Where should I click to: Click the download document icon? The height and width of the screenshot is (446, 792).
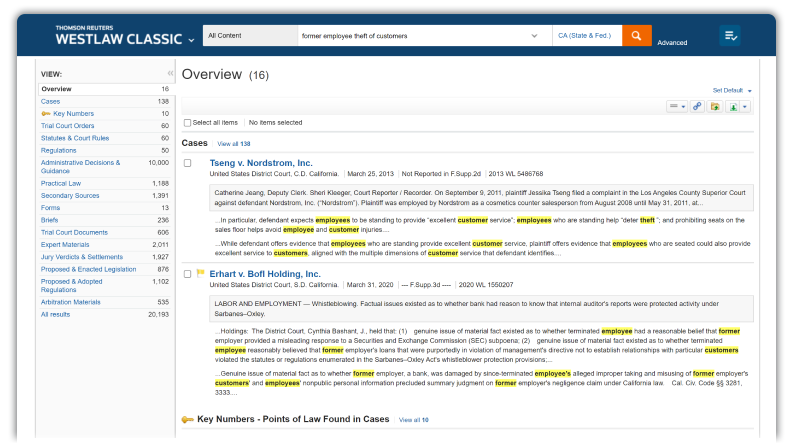(x=735, y=106)
